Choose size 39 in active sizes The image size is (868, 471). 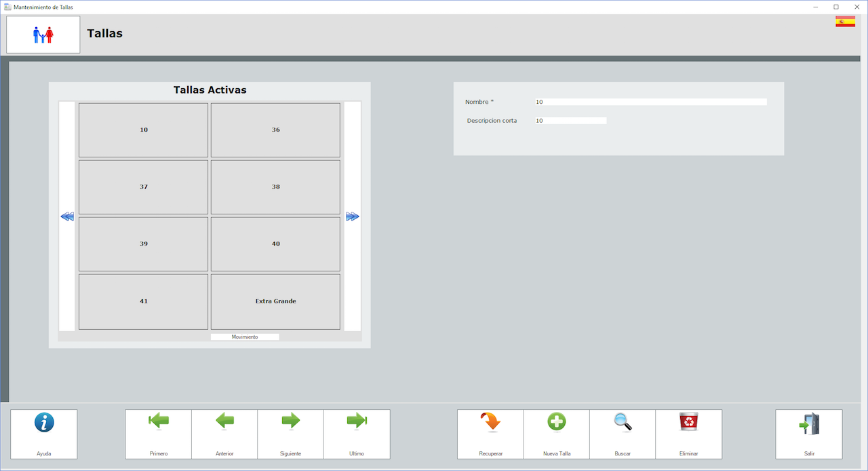143,244
